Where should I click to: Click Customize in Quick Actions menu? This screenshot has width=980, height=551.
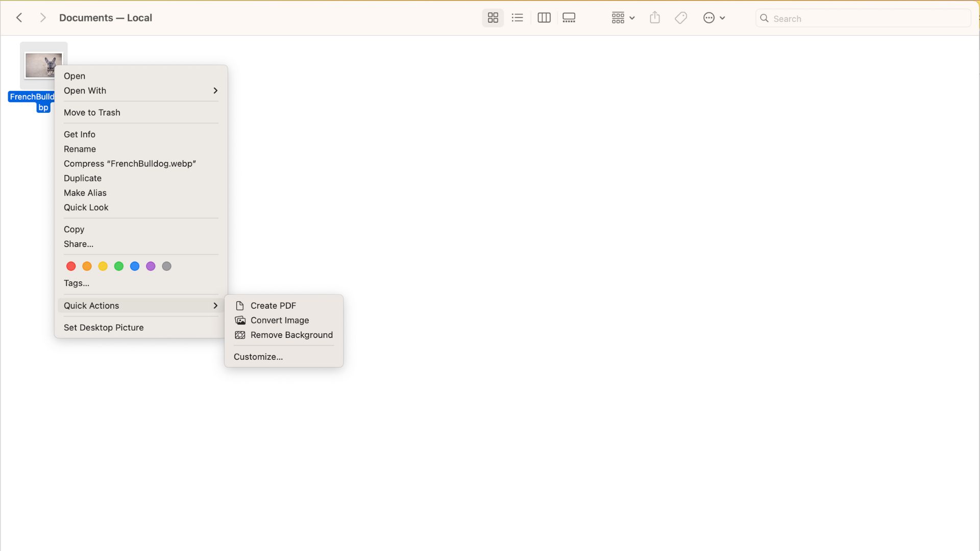258,357
